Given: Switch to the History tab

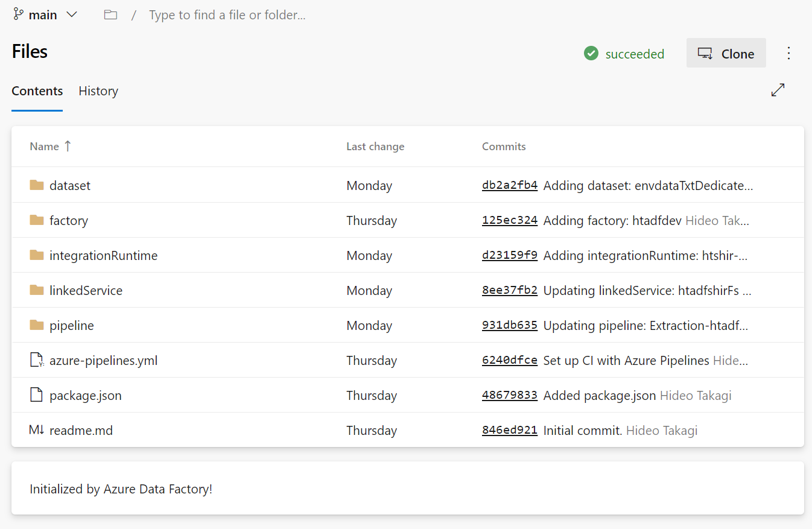Looking at the screenshot, I should click(x=98, y=91).
